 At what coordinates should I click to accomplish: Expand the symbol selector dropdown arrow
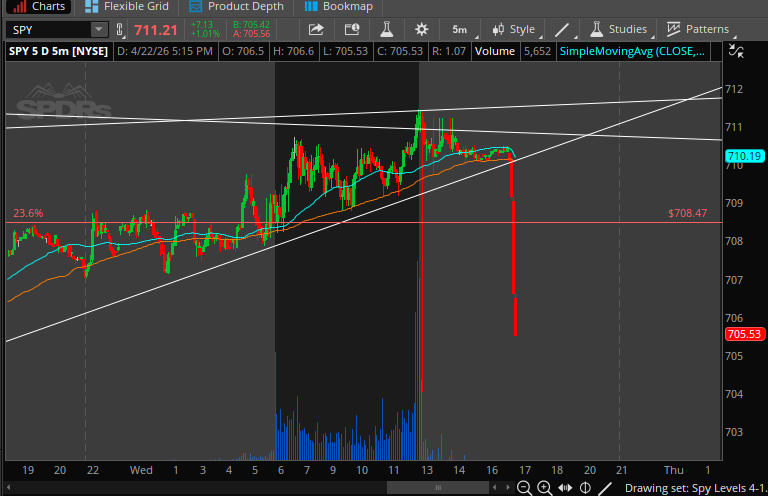[99, 30]
